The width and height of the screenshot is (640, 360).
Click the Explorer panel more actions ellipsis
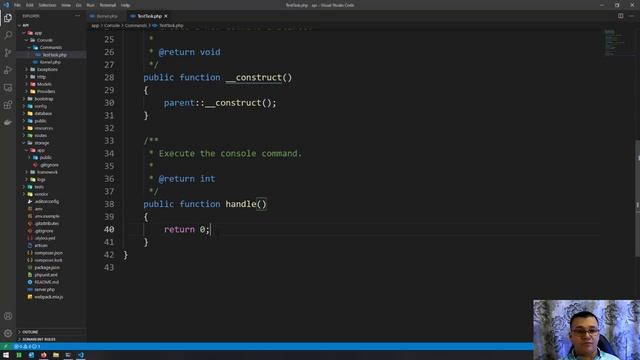(x=78, y=16)
